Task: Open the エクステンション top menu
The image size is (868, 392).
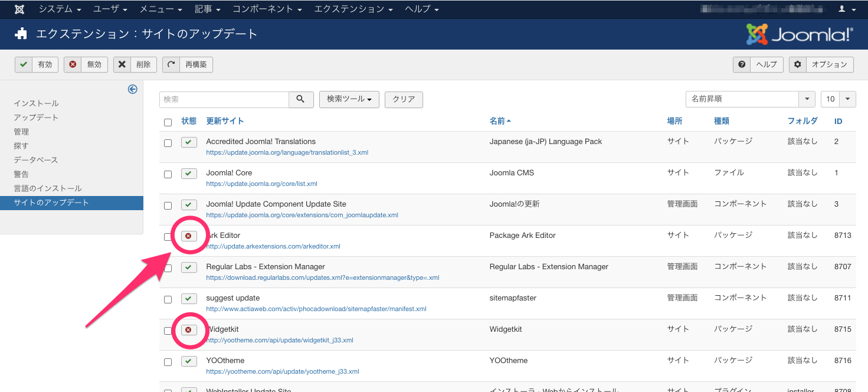Action: pos(353,9)
